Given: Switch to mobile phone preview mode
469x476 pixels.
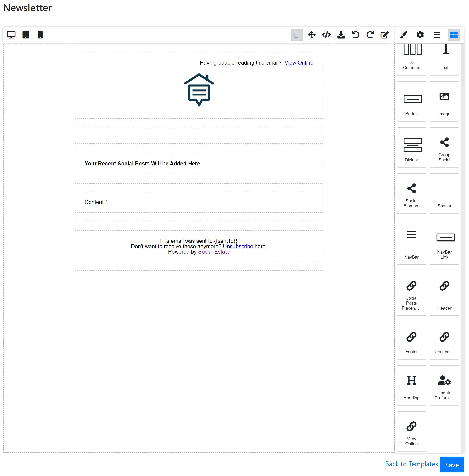Looking at the screenshot, I should [x=40, y=35].
